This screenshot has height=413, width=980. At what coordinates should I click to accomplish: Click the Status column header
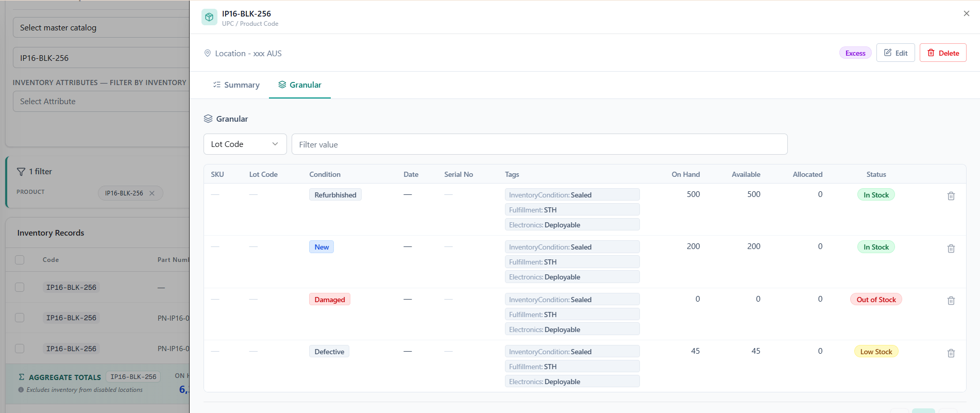[x=876, y=174]
